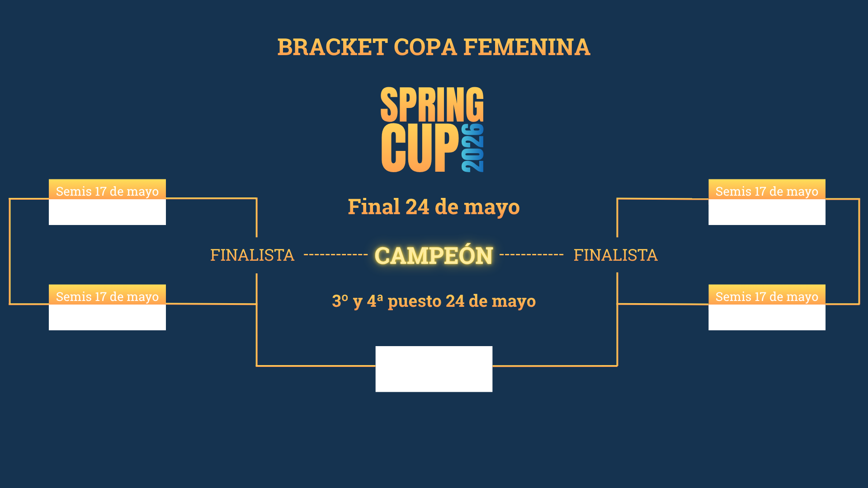The image size is (868, 488).
Task: Click the lower-left Semis 17 de mayo label
Action: [107, 296]
